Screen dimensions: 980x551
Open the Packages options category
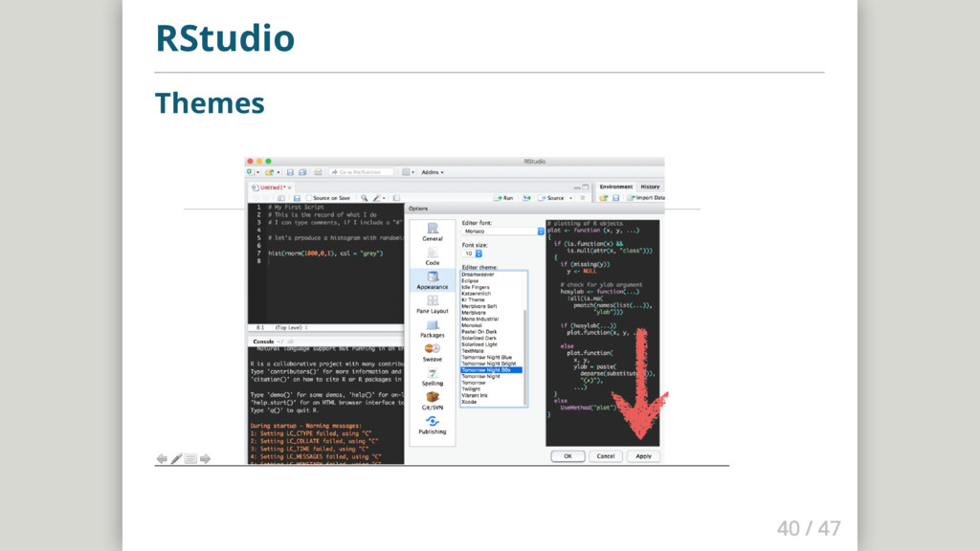[x=432, y=329]
